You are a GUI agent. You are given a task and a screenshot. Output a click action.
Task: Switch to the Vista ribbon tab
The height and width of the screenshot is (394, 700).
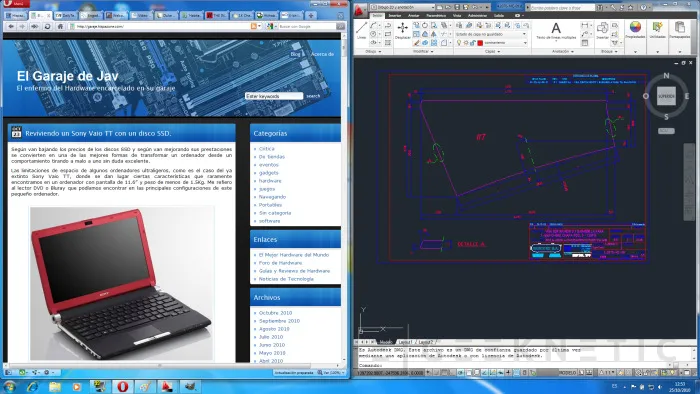click(457, 16)
